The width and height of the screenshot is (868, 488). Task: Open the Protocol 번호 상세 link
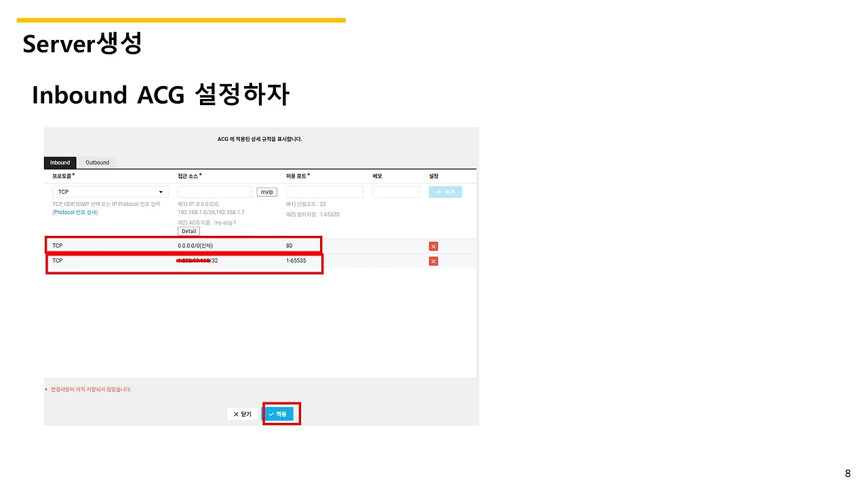click(75, 212)
